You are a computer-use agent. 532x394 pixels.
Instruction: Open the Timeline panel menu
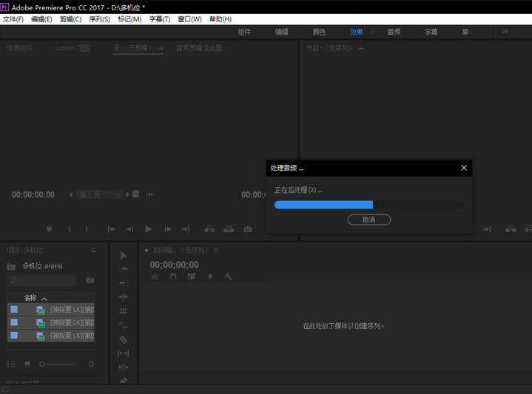click(x=216, y=250)
